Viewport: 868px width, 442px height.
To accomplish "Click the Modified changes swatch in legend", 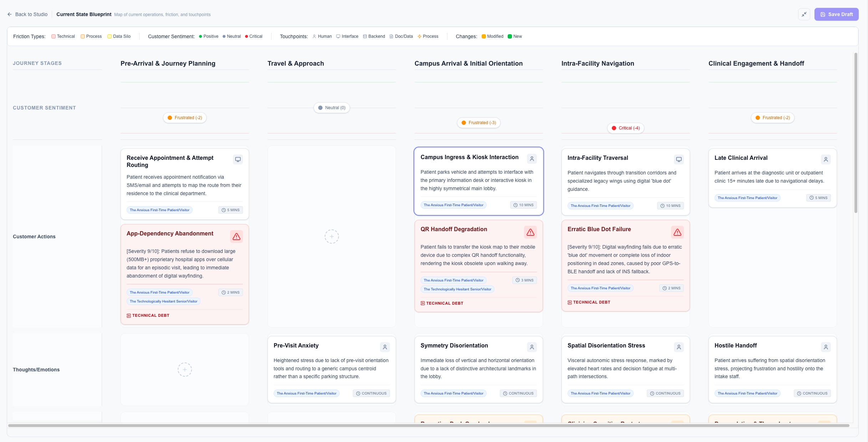I will click(483, 36).
